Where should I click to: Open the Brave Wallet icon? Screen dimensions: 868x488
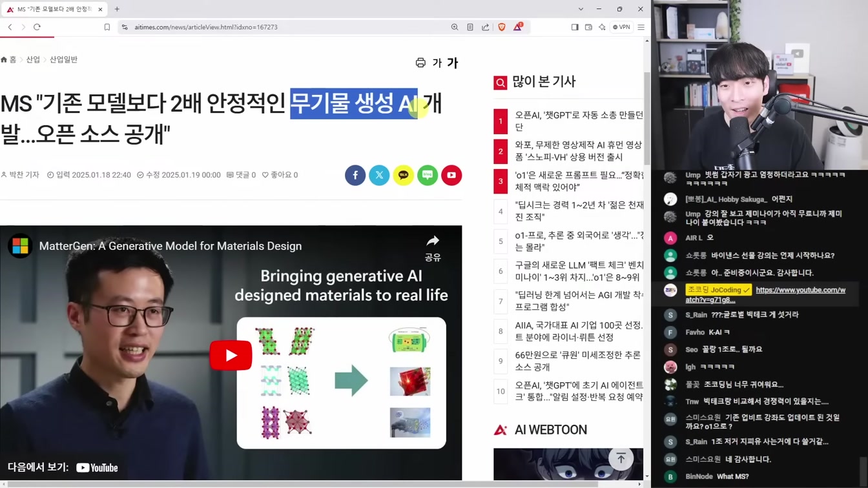coord(588,27)
